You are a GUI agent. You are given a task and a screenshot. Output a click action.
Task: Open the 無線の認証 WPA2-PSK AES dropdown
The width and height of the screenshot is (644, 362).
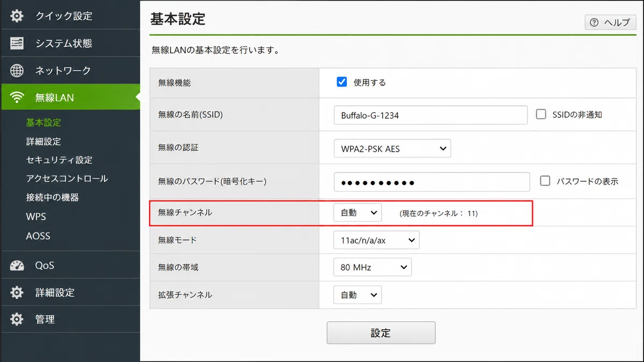[x=392, y=149]
